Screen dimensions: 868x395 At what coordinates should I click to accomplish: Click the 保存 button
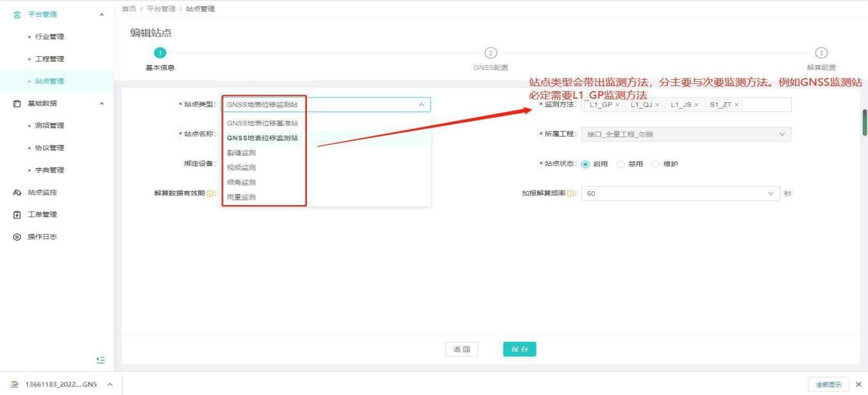(x=519, y=349)
